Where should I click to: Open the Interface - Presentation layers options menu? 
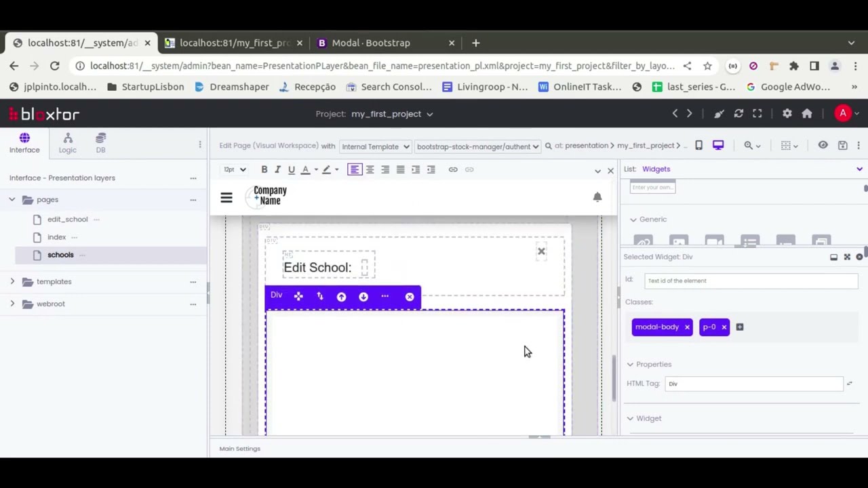tap(193, 178)
